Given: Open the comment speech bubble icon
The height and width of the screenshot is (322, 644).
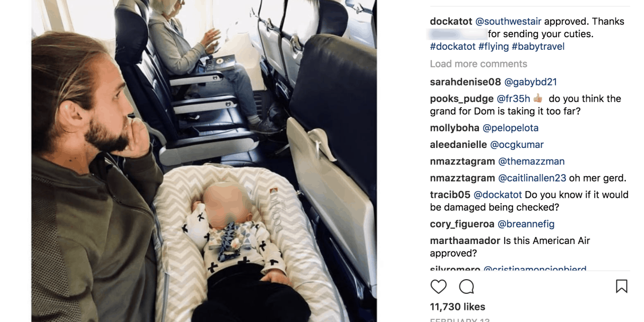Looking at the screenshot, I should coord(466,287).
